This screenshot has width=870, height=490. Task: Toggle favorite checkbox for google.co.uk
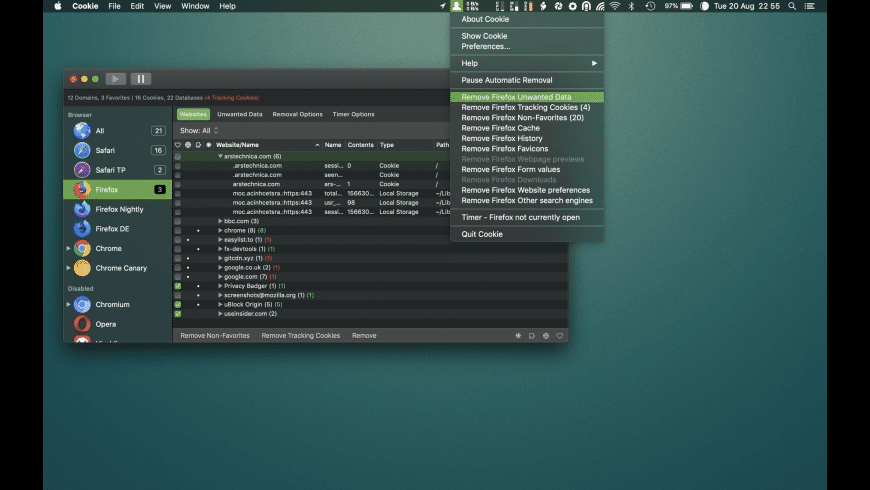coord(178,267)
